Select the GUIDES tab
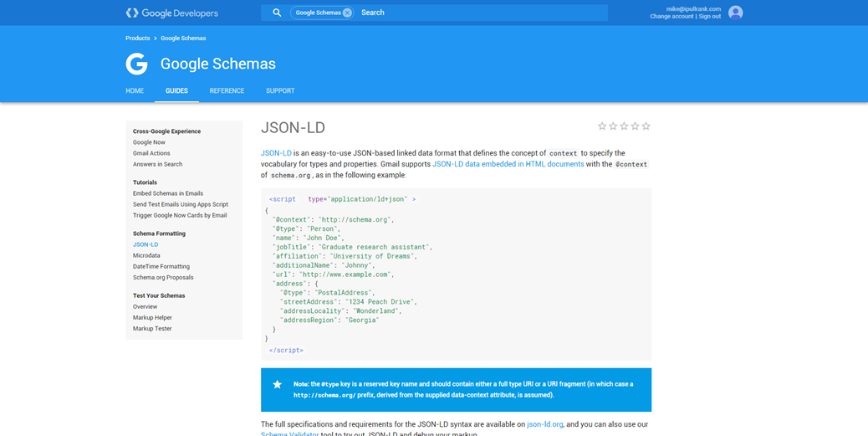 [x=176, y=91]
